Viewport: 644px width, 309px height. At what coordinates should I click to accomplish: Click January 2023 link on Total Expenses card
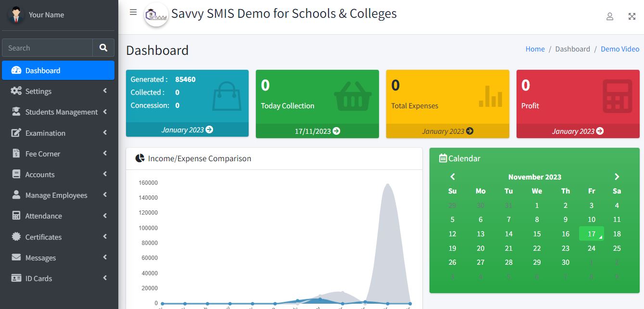pos(448,131)
